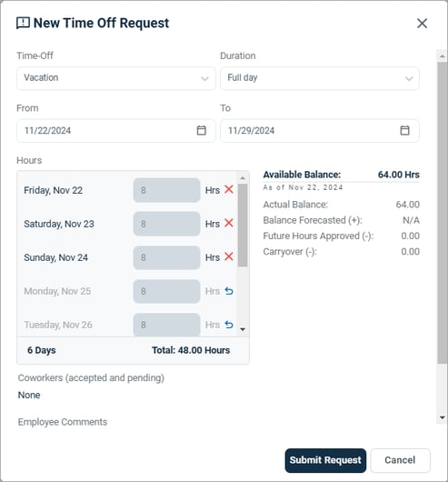The width and height of the screenshot is (448, 482).
Task: Open the From date calendar picker
Action: (201, 130)
